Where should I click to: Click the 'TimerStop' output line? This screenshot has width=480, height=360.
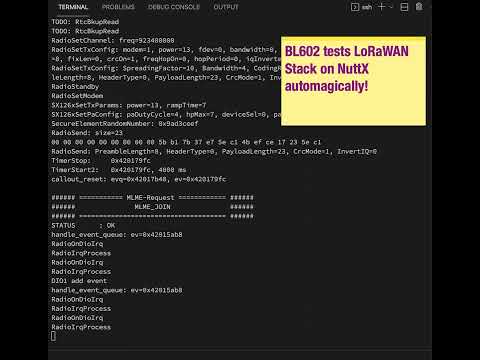[x=101, y=161]
